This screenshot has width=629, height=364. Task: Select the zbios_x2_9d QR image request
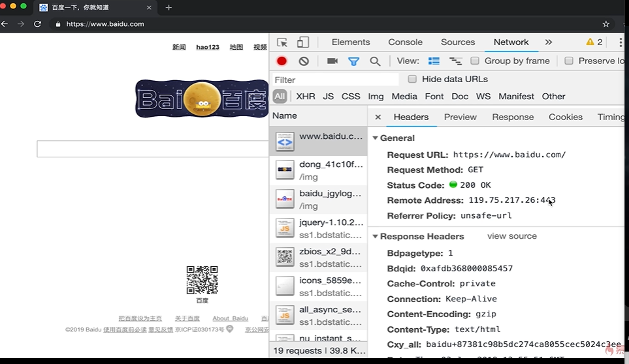click(x=319, y=258)
